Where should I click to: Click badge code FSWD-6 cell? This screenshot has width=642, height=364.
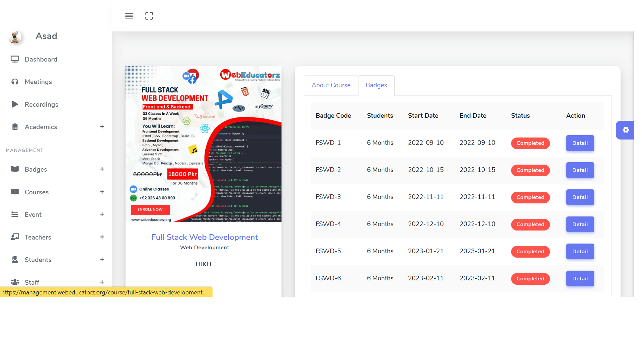[x=328, y=278]
